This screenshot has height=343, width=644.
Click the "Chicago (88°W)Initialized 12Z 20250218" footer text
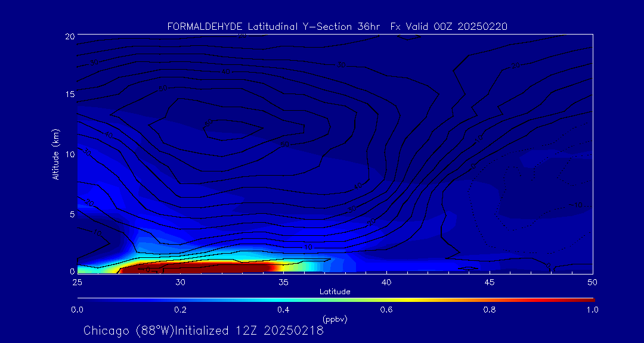(x=204, y=330)
